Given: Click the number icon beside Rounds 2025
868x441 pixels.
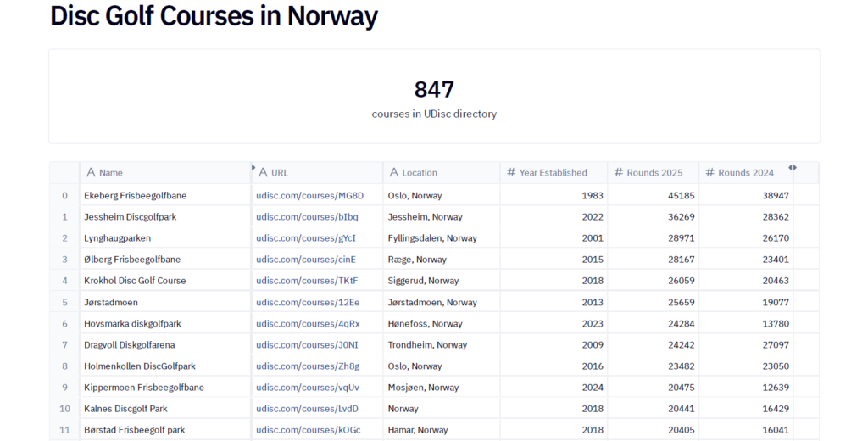Looking at the screenshot, I should click(619, 173).
